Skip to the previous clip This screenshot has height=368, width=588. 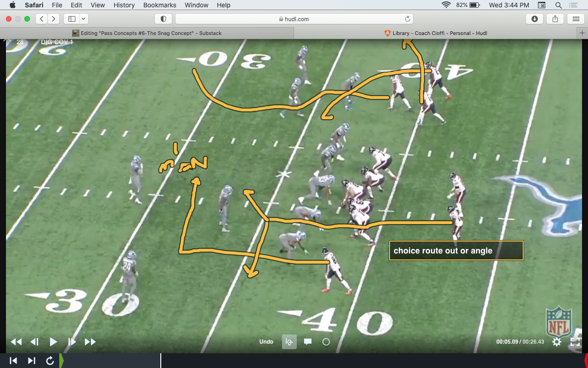pos(13,361)
